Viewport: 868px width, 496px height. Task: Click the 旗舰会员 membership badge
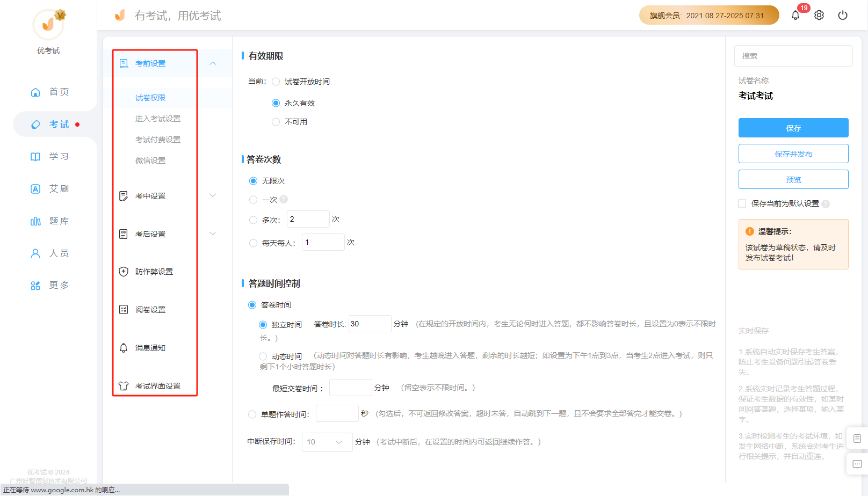point(709,15)
